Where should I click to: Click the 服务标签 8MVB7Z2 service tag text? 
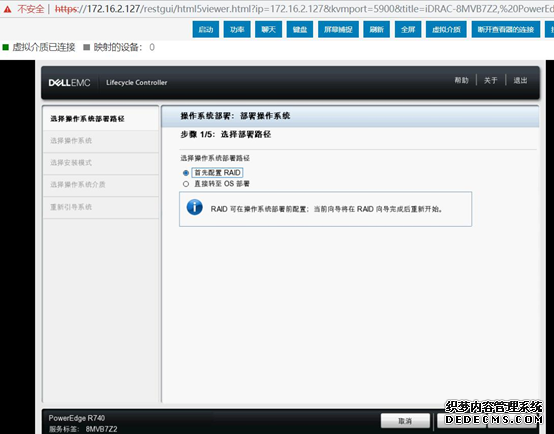(83, 429)
